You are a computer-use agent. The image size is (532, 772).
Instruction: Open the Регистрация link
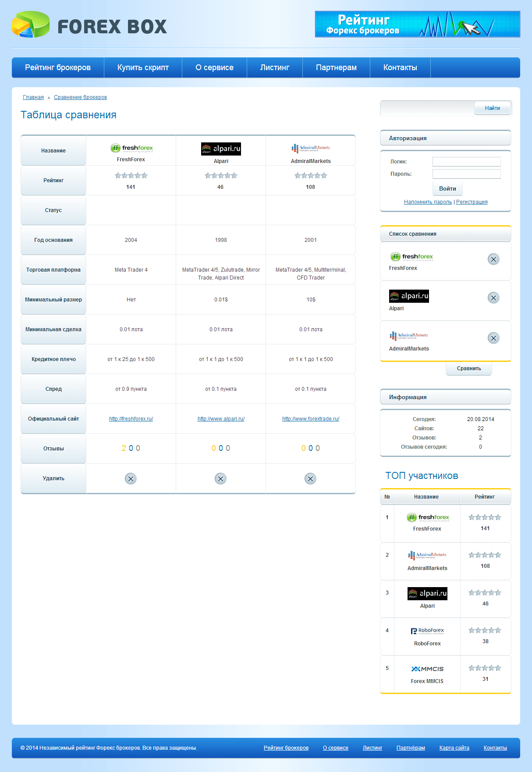tap(472, 202)
